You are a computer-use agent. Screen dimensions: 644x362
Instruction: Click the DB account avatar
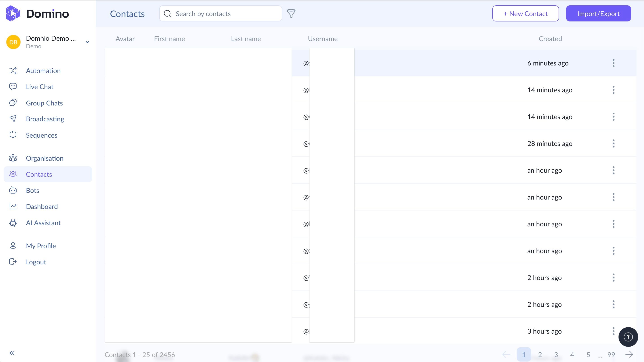point(13,42)
